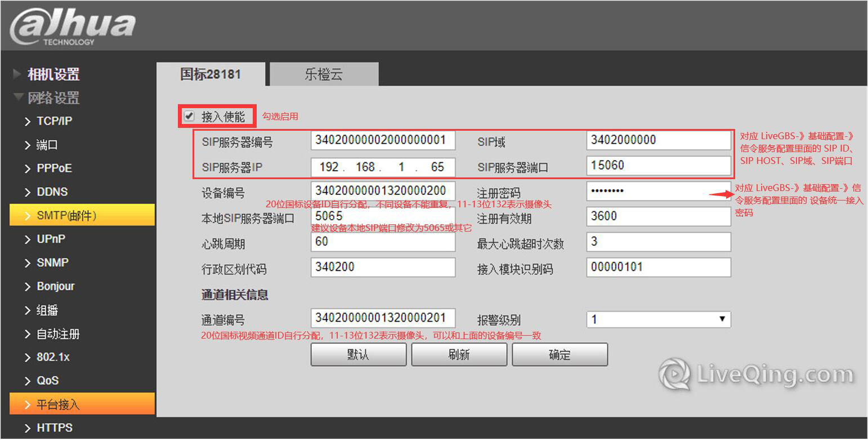Image resolution: width=868 pixels, height=440 pixels.
Task: Click the 刷新 refresh button
Action: pos(459,354)
